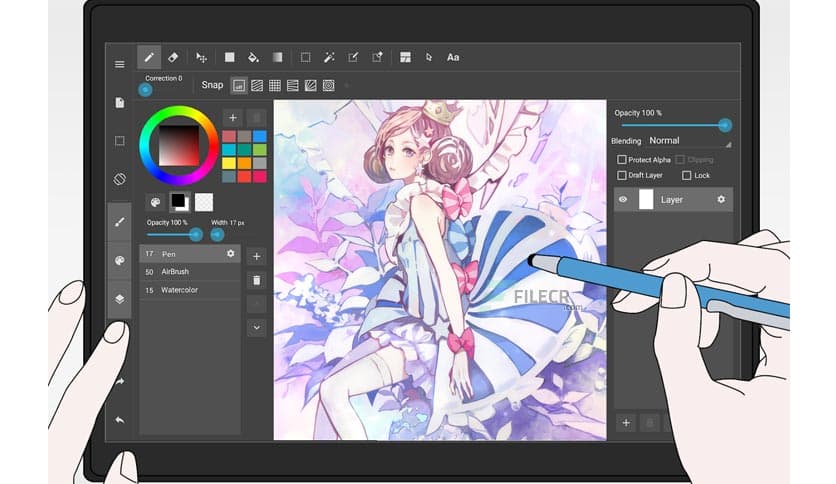Screen dimensions: 836x484
Task: Select the Magic Wand tool
Action: 329,57
